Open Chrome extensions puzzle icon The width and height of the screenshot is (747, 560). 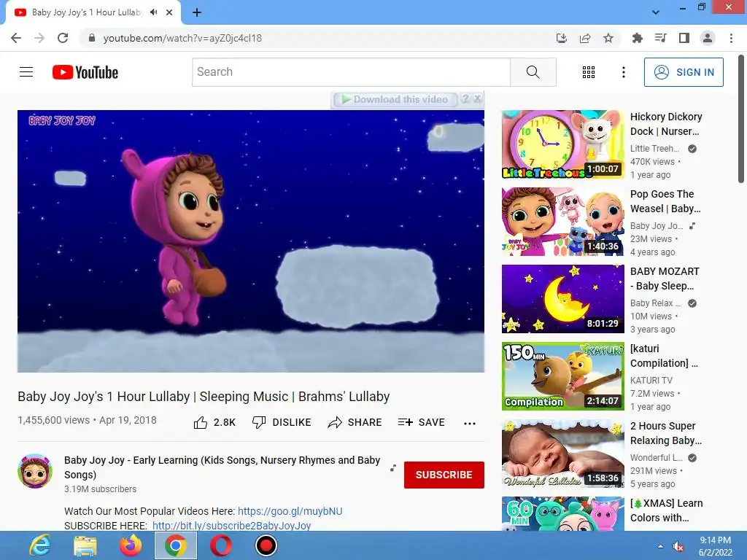tap(637, 38)
